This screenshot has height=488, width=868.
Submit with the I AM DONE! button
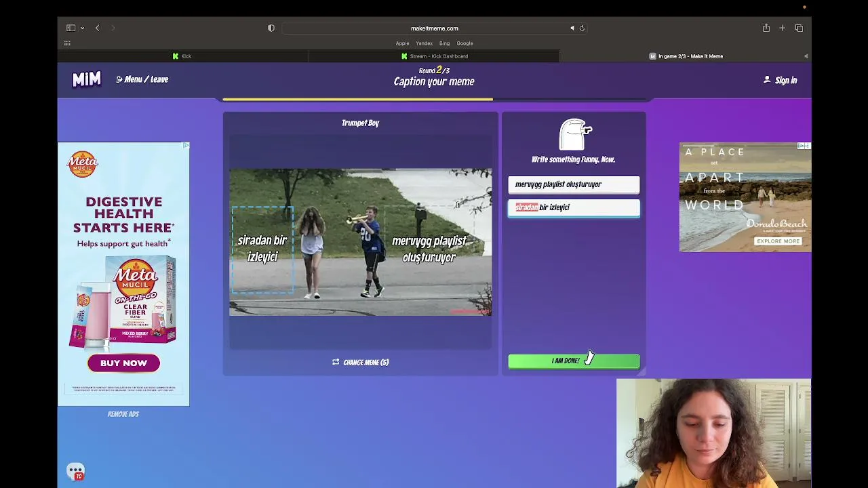574,361
